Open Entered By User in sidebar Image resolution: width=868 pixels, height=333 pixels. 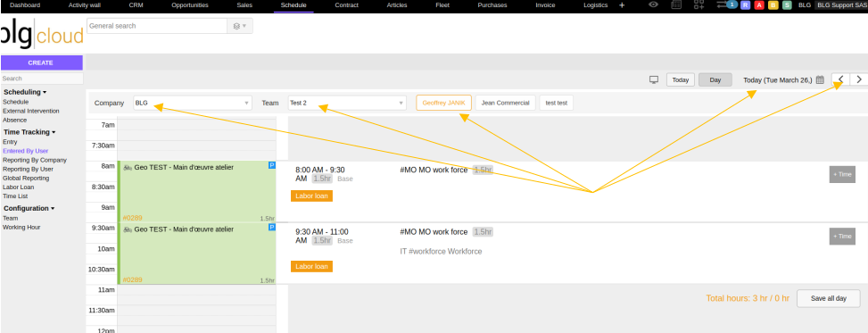pos(26,151)
